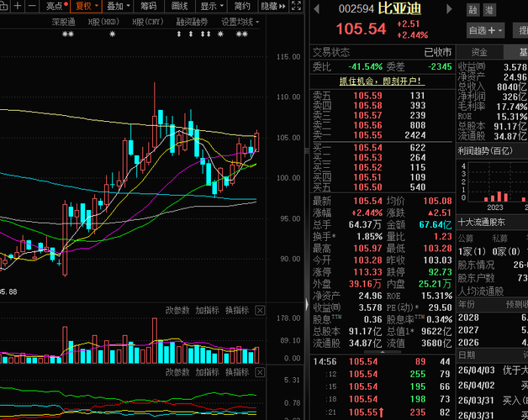Image resolution: width=528 pixels, height=420 pixels.
Task: Click the 委比 value -41.54%
Action: 366,66
